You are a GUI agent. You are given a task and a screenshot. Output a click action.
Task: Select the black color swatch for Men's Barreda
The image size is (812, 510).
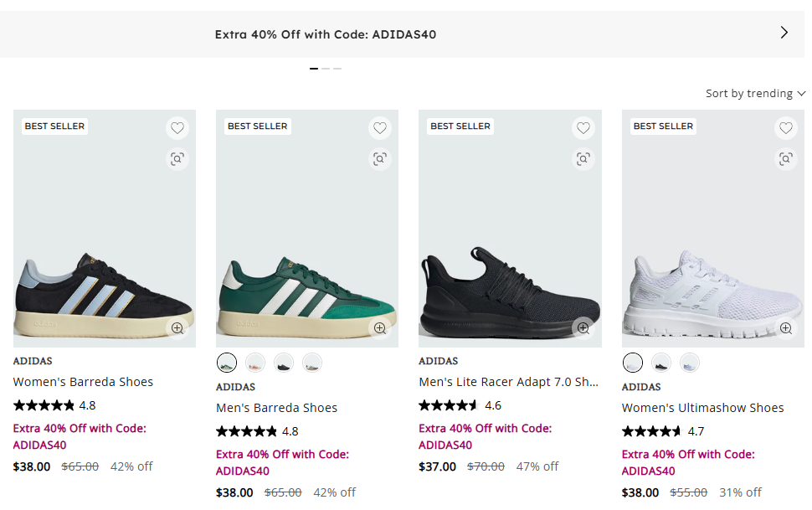tap(284, 363)
